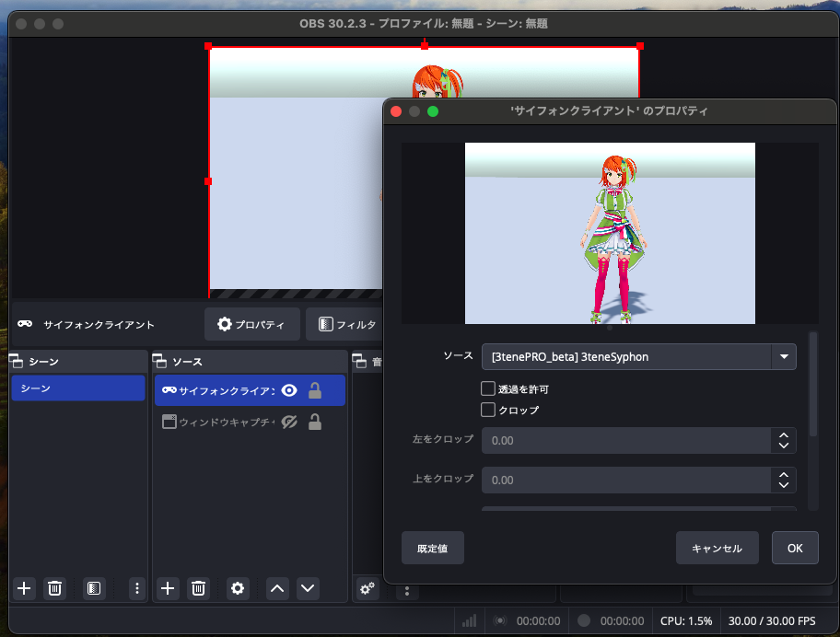Enable クロップ checkbox
The width and height of the screenshot is (840, 637).
point(488,410)
